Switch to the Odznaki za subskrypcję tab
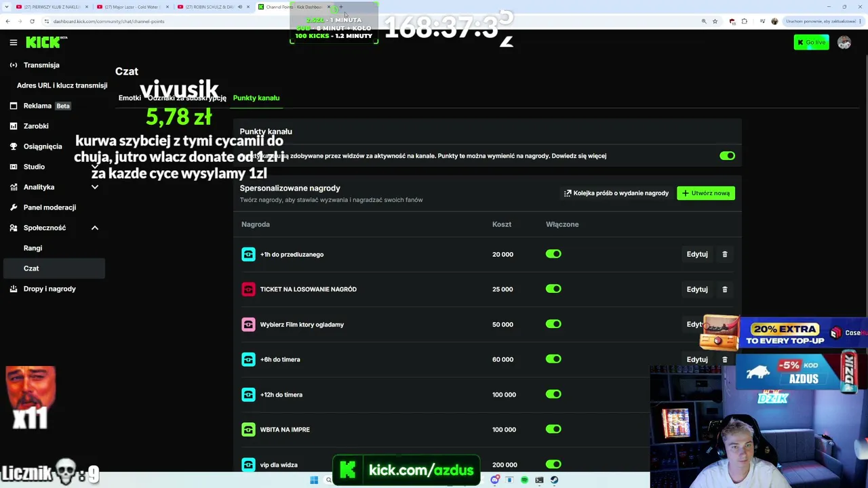The image size is (868, 488). [187, 98]
